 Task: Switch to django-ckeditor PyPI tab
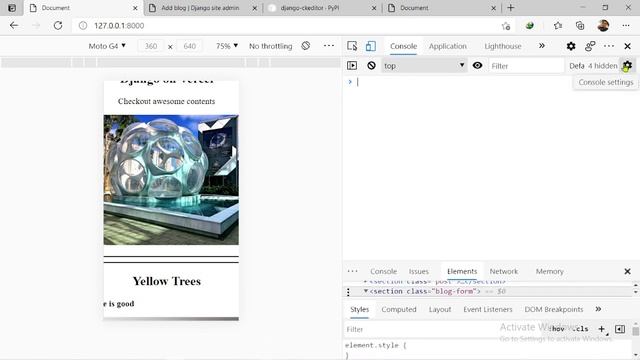(x=322, y=8)
